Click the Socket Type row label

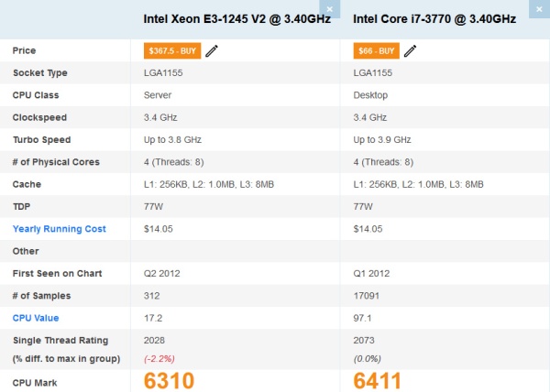(x=40, y=73)
